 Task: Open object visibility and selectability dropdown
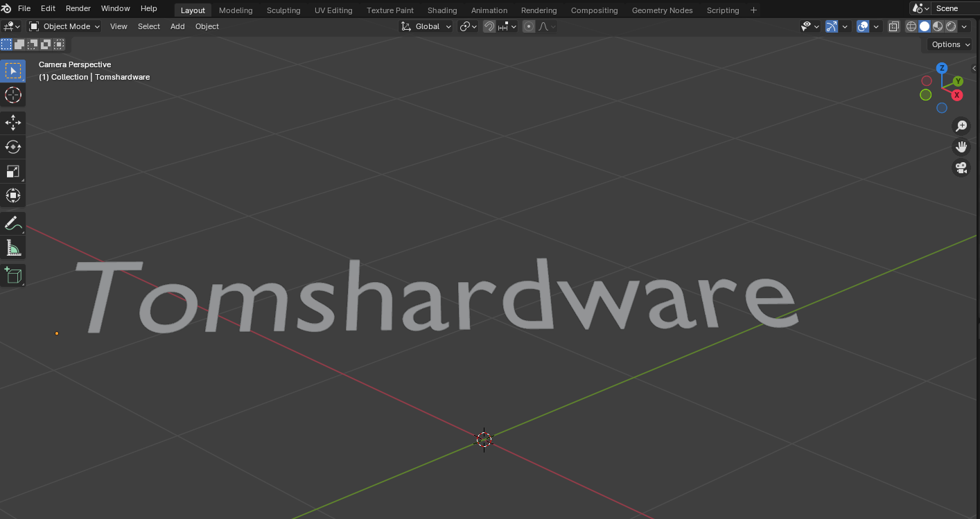pyautogui.click(x=810, y=26)
